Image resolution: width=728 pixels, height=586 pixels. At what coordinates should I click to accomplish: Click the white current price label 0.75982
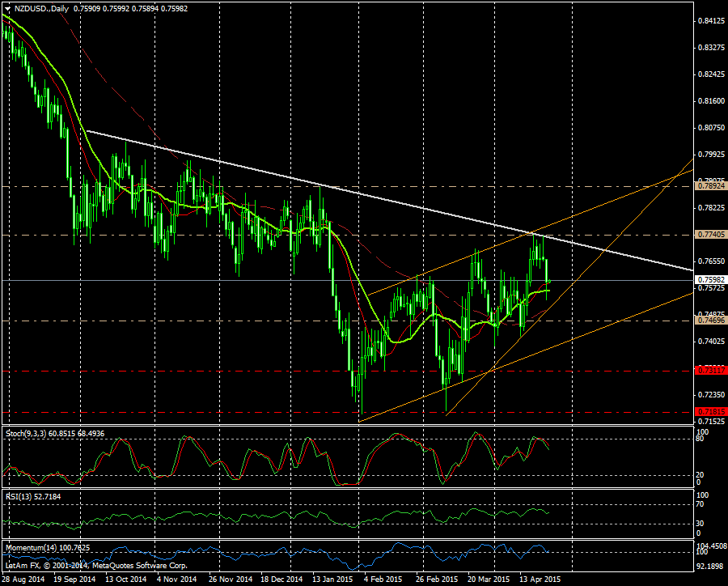click(x=711, y=280)
